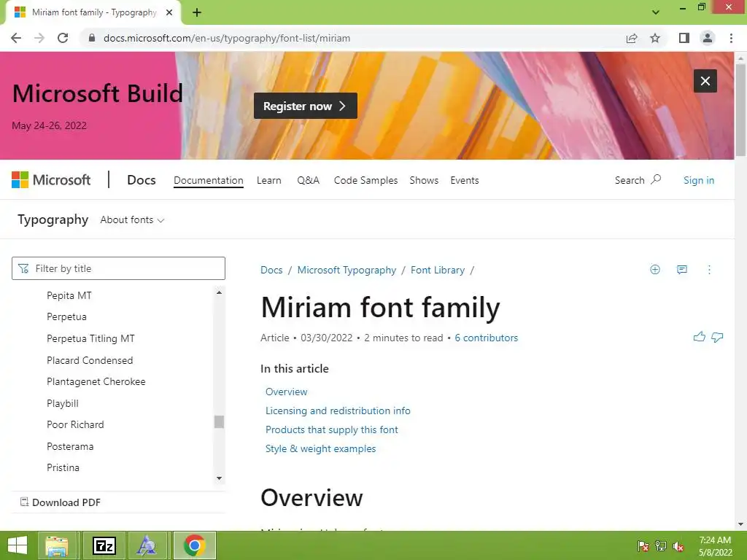Open the Learn menu item
This screenshot has width=747, height=560.
click(268, 181)
